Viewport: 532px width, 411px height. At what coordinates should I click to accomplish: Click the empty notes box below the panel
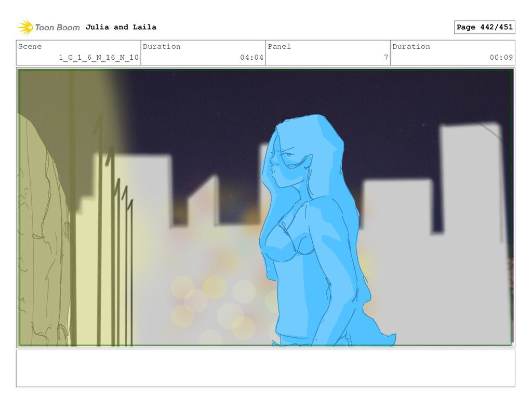(265, 368)
